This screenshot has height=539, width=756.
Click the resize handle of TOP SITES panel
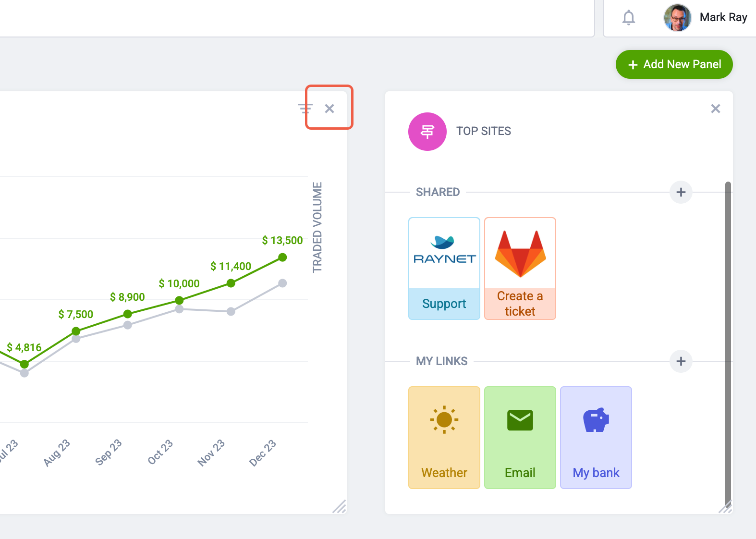click(725, 507)
